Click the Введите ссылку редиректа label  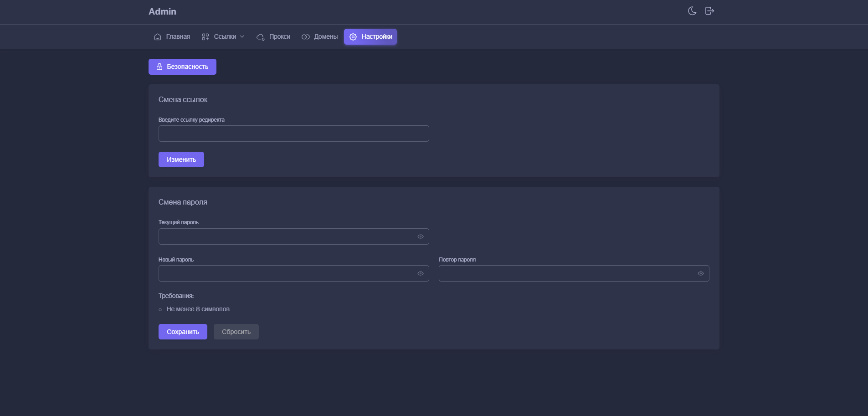(191, 120)
